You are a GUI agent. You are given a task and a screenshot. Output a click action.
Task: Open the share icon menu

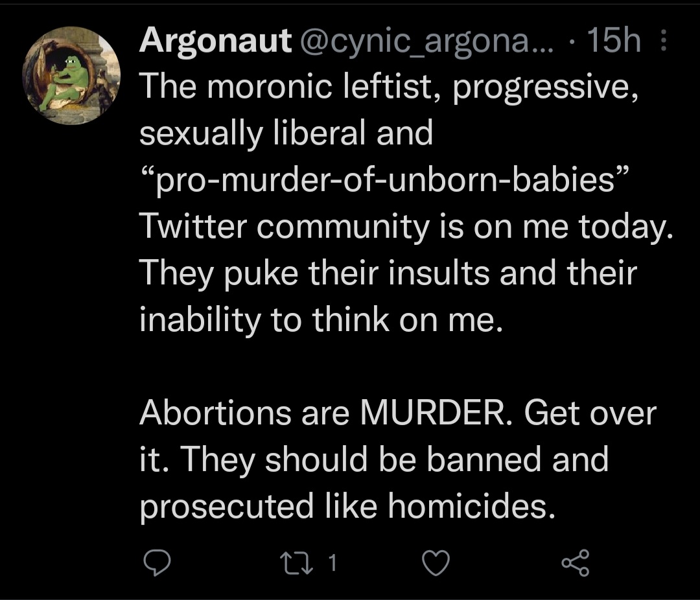[576, 562]
